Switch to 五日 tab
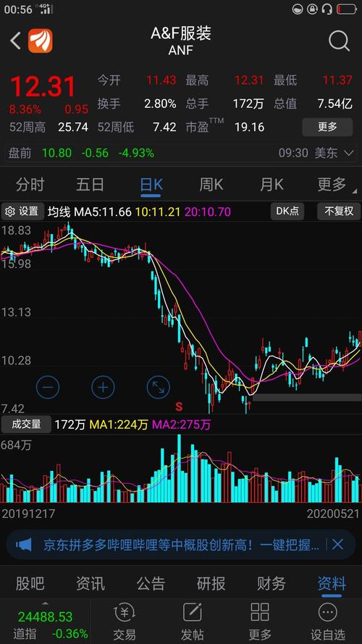Screen dimensions: 362x644 [90, 185]
